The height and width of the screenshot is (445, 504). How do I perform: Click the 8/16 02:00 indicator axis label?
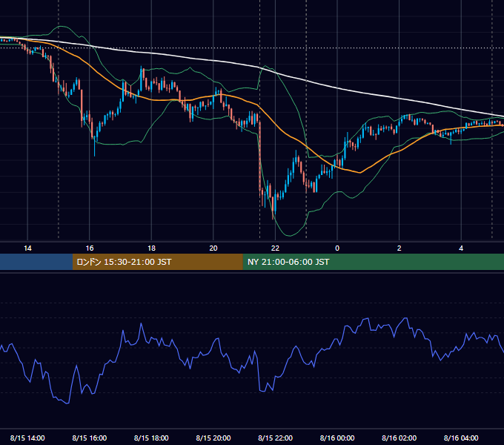tap(399, 438)
